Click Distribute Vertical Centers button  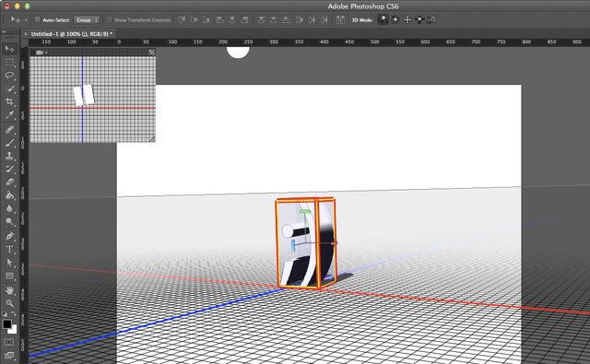274,19
